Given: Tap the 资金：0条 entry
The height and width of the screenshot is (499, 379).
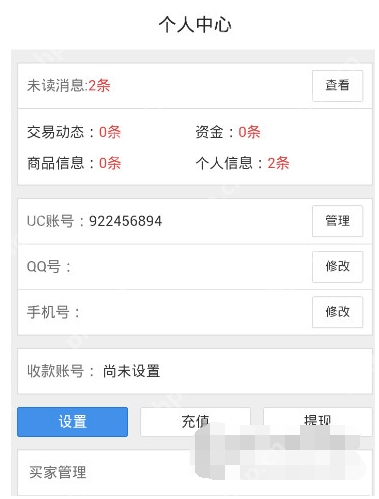Looking at the screenshot, I should click(x=228, y=132).
